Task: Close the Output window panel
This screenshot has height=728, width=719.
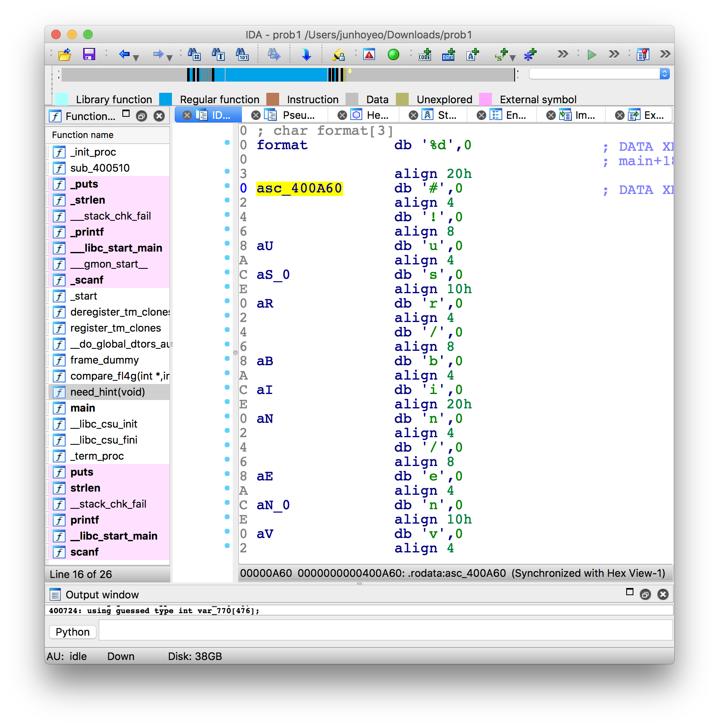Action: coord(663,594)
